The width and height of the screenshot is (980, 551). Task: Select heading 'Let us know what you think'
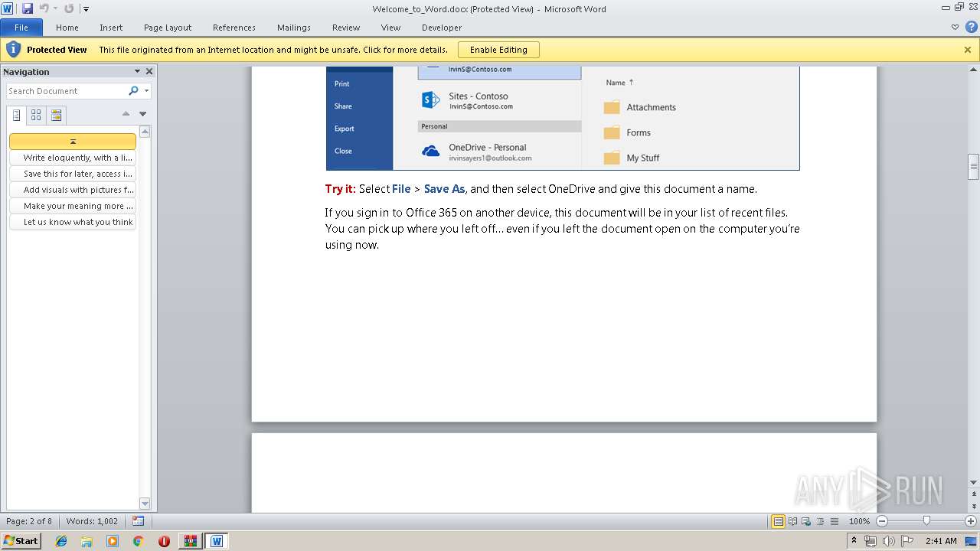[73, 222]
